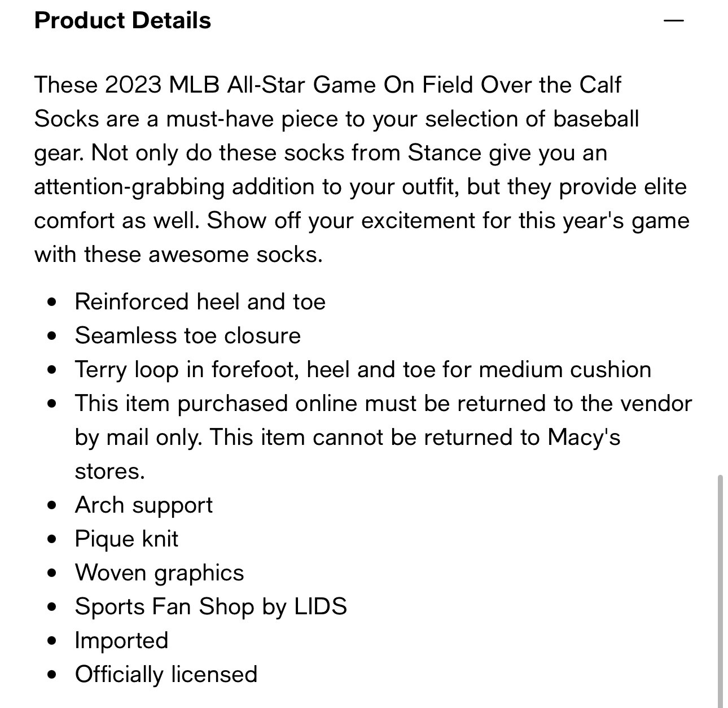Click the word 'Macy's' in return note

pyautogui.click(x=584, y=437)
